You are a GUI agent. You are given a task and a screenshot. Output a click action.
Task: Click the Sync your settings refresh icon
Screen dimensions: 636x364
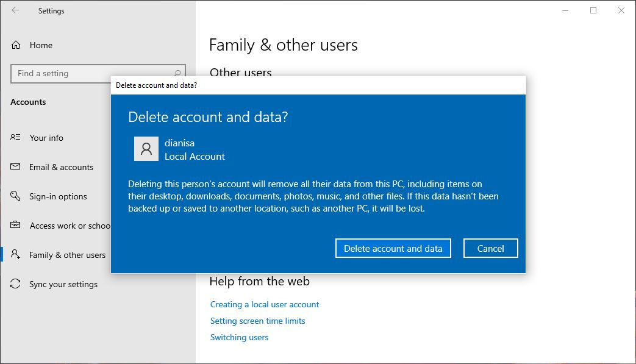(x=15, y=284)
